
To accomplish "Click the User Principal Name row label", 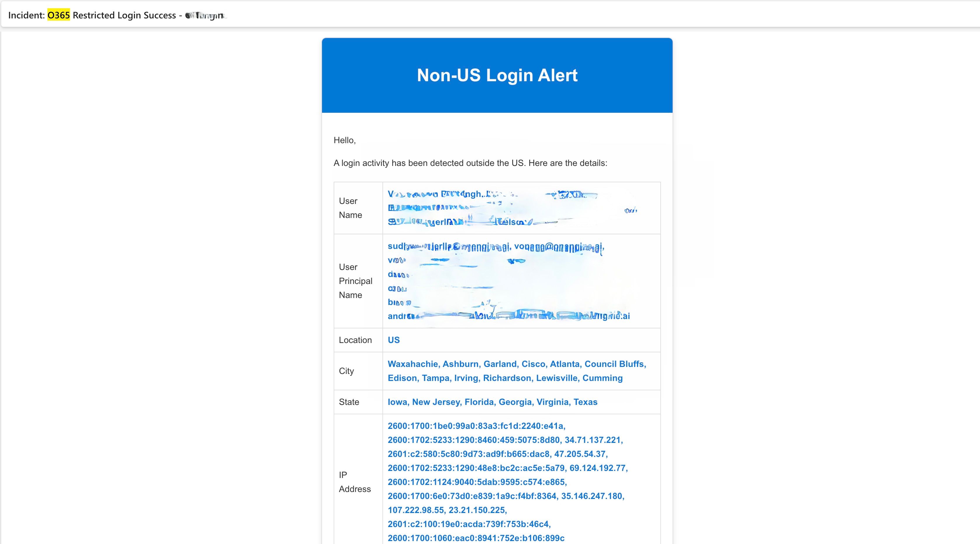I will tap(355, 281).
